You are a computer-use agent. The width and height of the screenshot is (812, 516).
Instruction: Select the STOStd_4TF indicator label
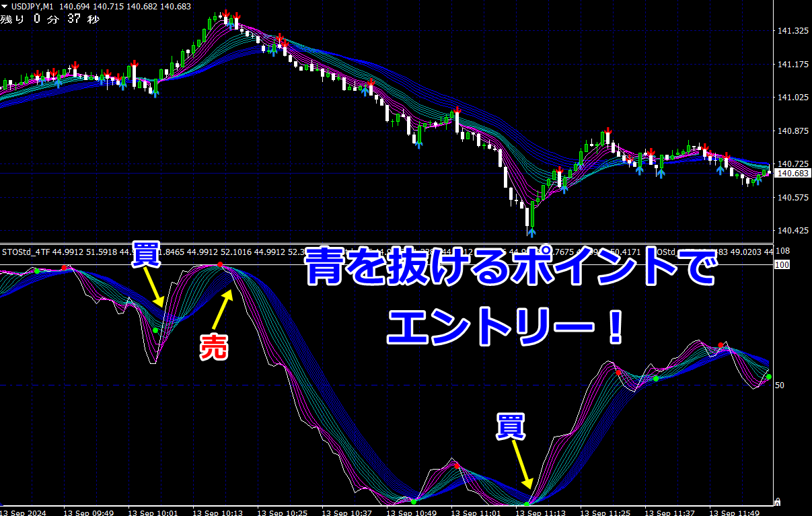click(26, 252)
